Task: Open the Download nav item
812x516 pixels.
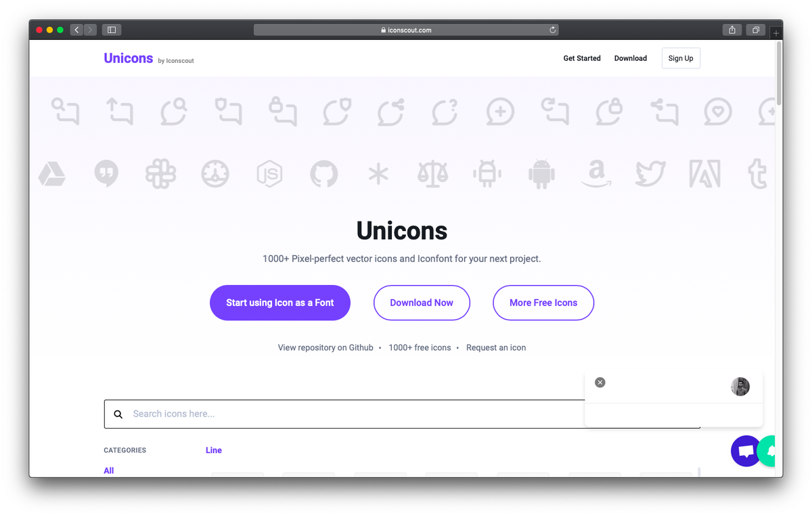Action: click(631, 58)
